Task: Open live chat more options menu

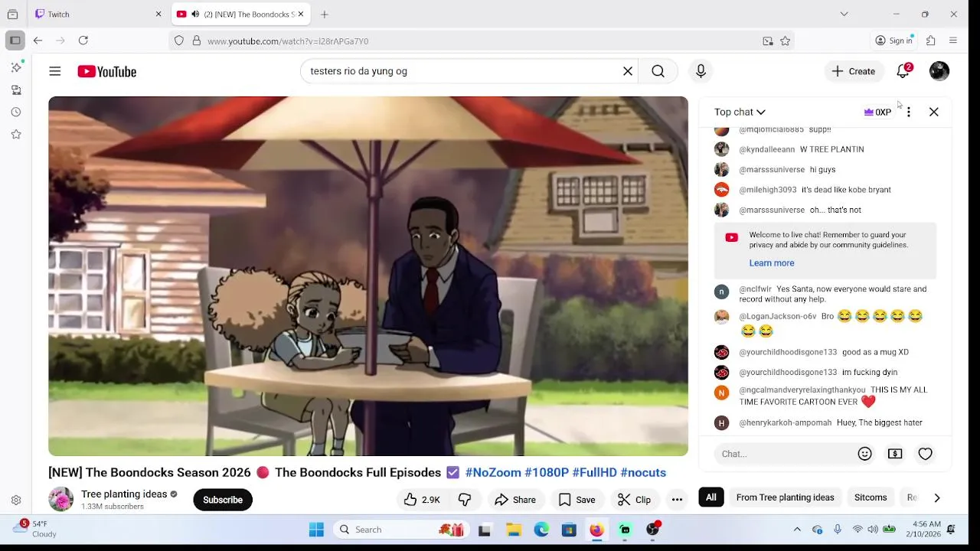Action: [x=909, y=112]
